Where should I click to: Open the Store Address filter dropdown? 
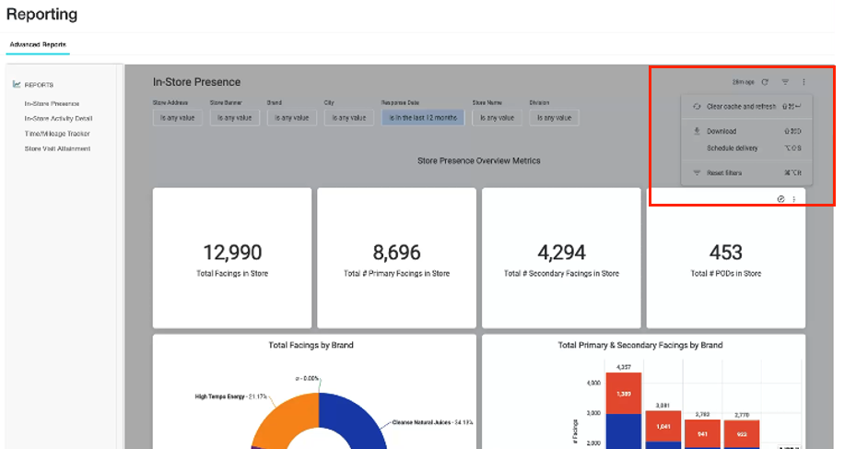click(178, 117)
